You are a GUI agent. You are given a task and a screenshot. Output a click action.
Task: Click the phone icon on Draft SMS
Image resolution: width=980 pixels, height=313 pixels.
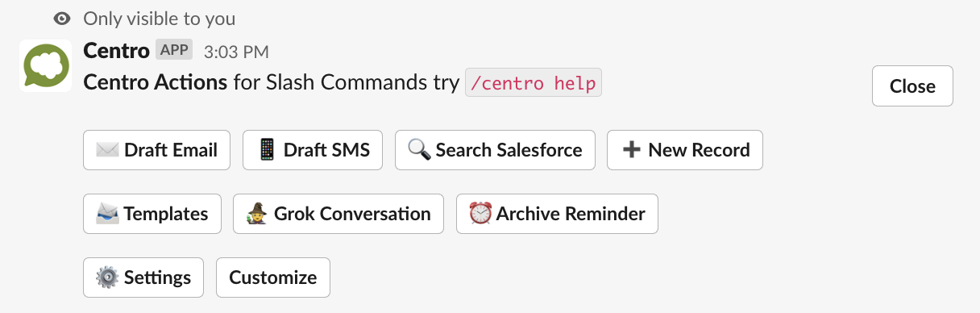pyautogui.click(x=267, y=150)
